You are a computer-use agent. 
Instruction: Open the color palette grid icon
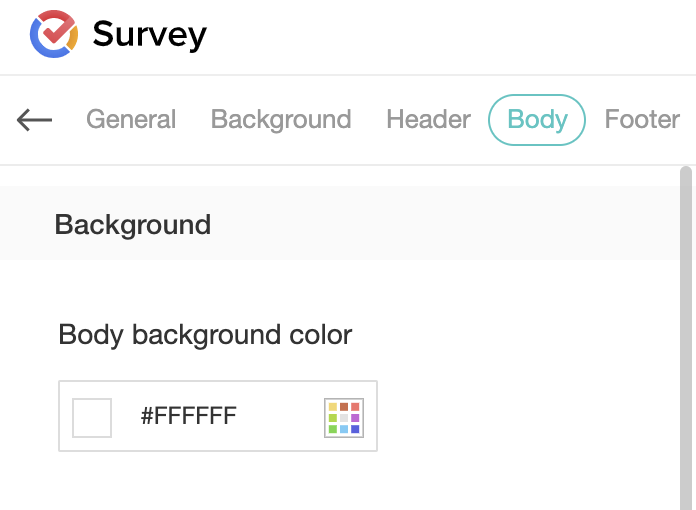click(343, 416)
